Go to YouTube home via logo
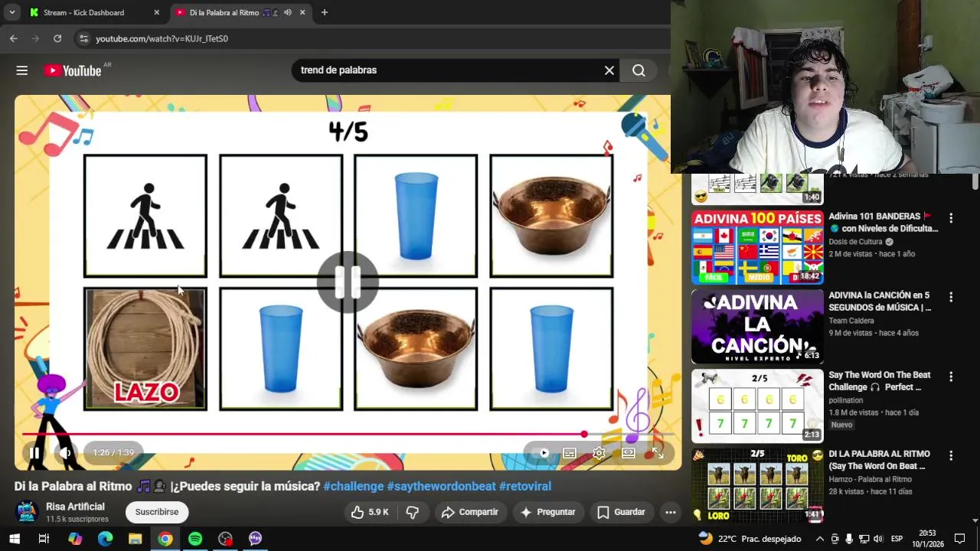This screenshot has width=980, height=551. 73,70
